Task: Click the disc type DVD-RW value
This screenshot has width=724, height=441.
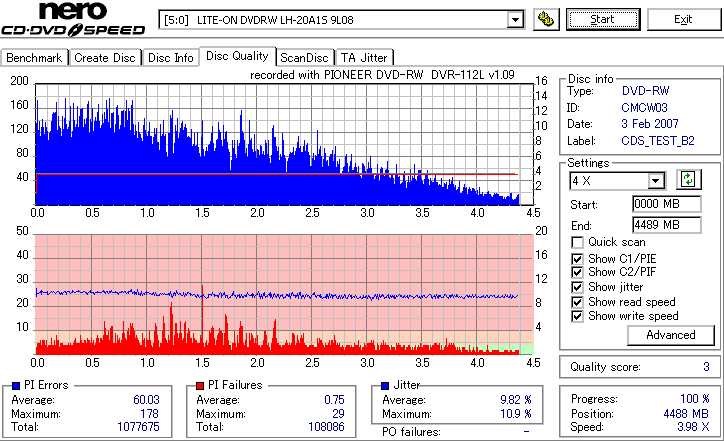Action: tap(646, 91)
